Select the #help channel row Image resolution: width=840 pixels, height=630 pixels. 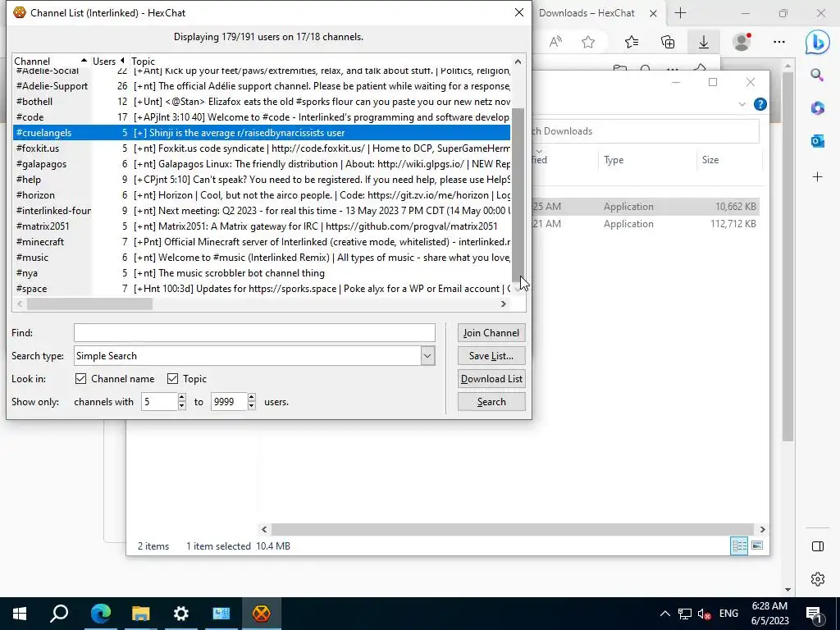click(262, 180)
